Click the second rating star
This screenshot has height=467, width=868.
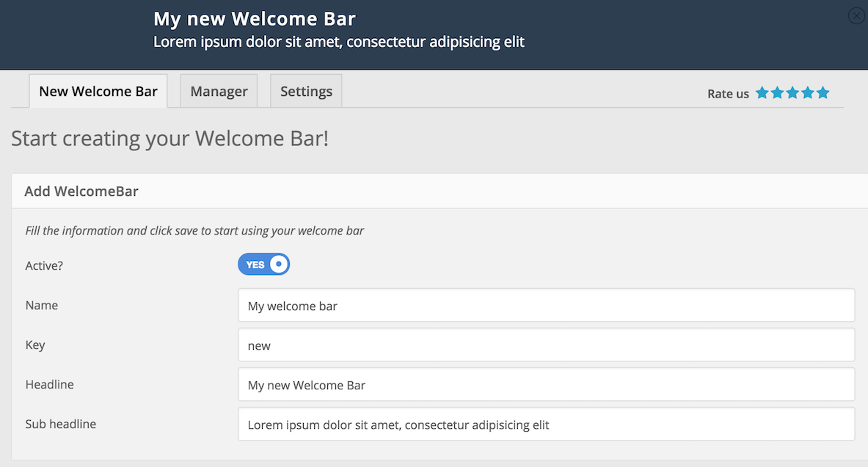click(778, 93)
